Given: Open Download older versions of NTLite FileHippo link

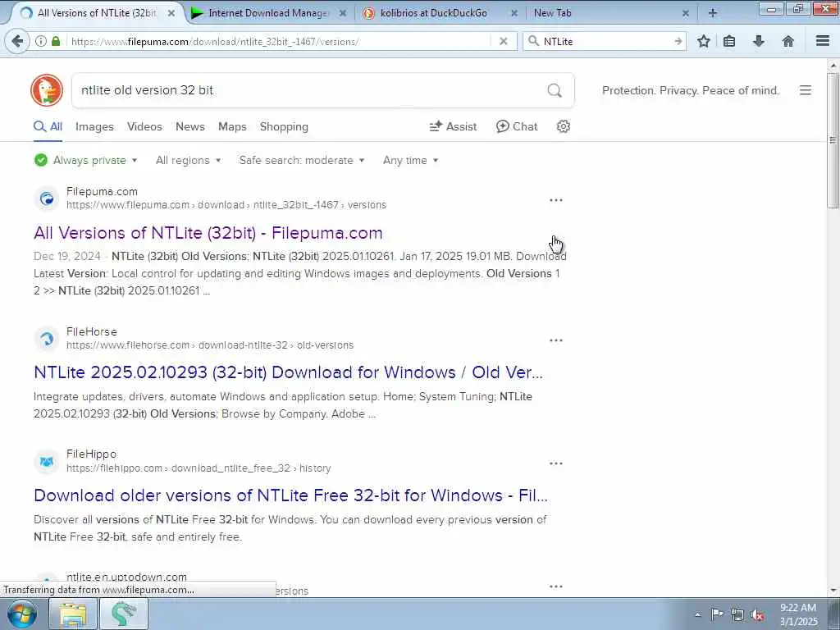Looking at the screenshot, I should [290, 495].
